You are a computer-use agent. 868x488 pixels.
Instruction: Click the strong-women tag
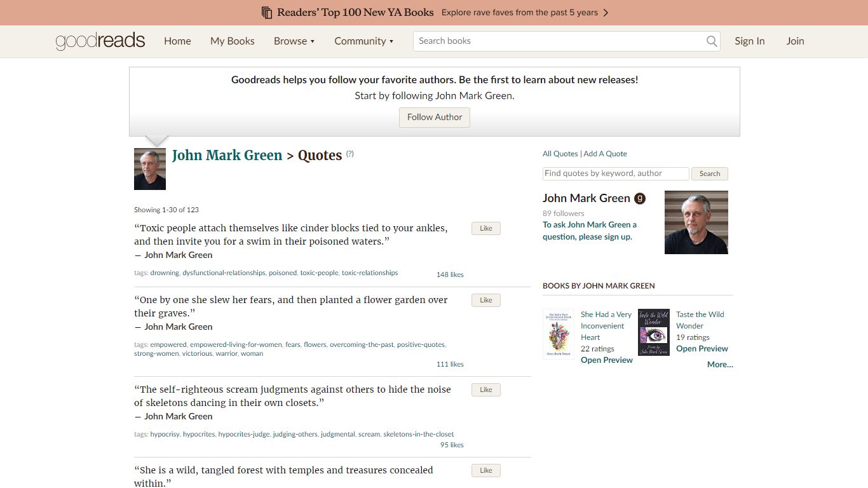point(156,353)
